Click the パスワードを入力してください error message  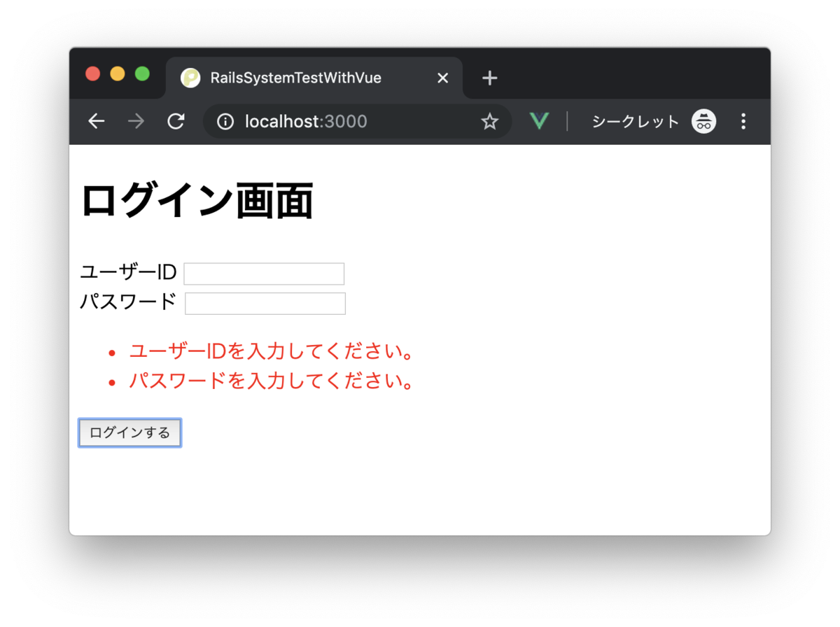tap(272, 381)
